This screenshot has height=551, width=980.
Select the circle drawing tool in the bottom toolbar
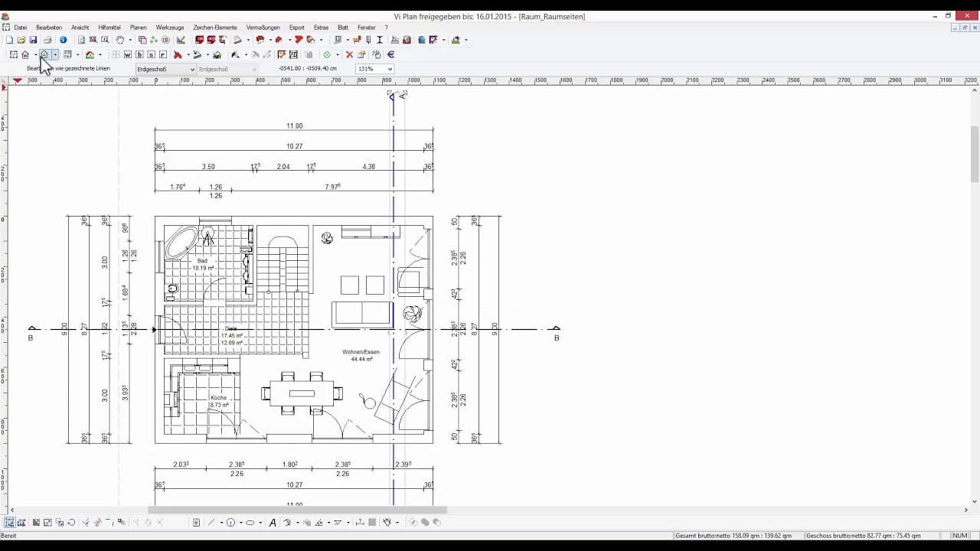230,523
